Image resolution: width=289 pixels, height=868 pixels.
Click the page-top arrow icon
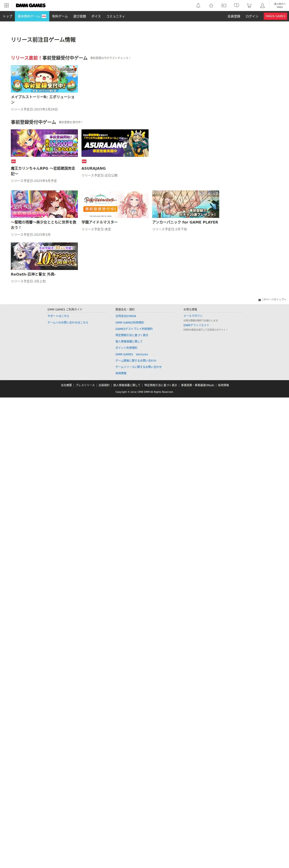(x=259, y=300)
